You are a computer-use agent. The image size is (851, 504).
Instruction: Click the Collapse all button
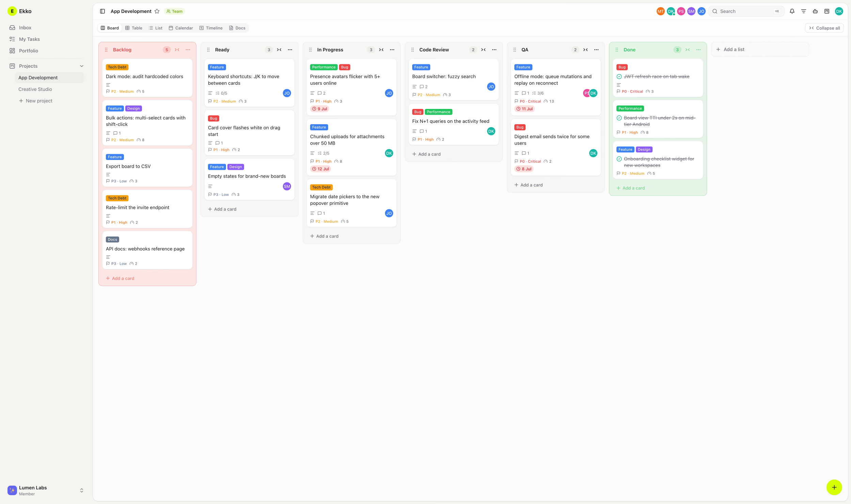pos(824,28)
